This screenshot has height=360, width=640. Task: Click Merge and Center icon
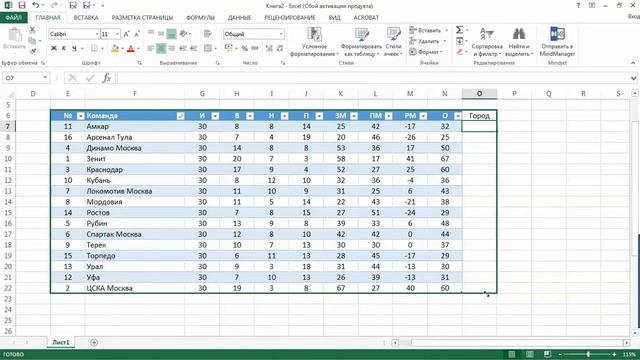[x=208, y=49]
